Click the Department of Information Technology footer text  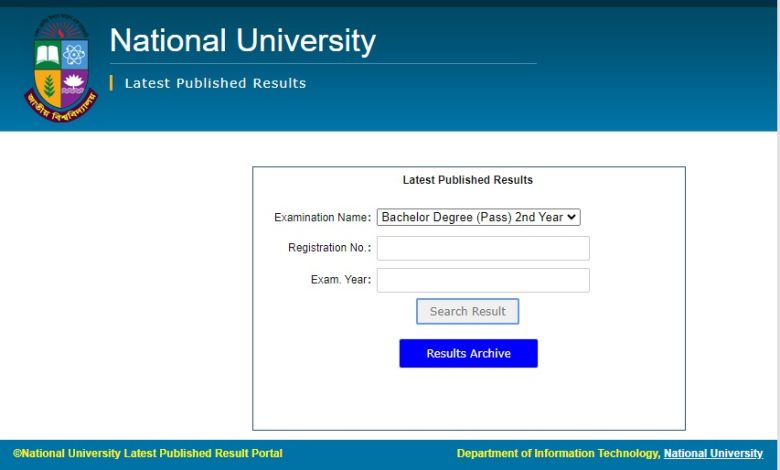click(557, 454)
